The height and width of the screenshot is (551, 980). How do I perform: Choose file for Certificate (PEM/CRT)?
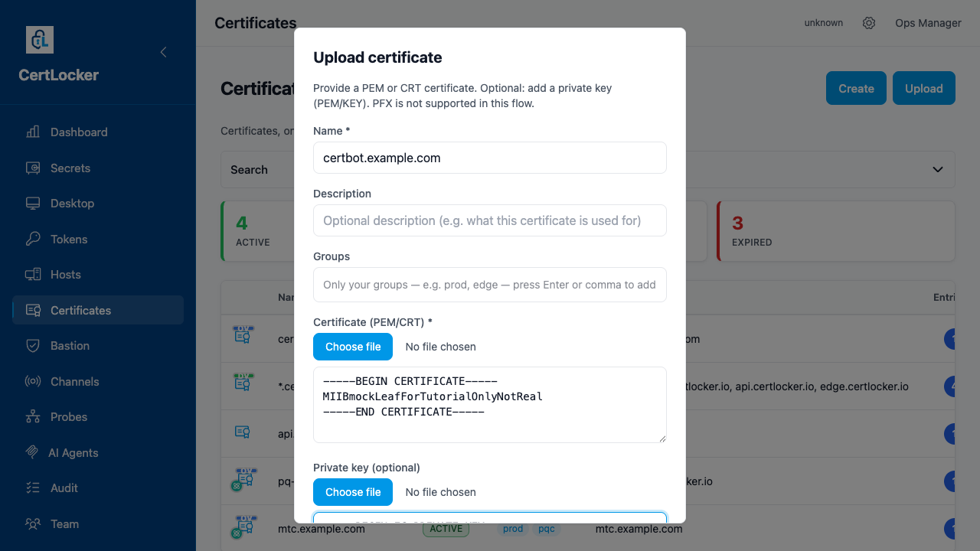[x=353, y=347]
